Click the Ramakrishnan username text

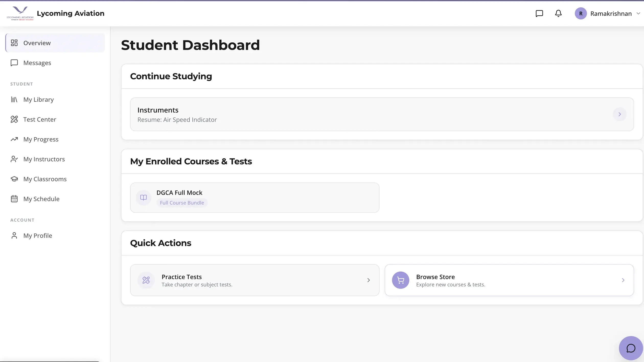(x=611, y=14)
